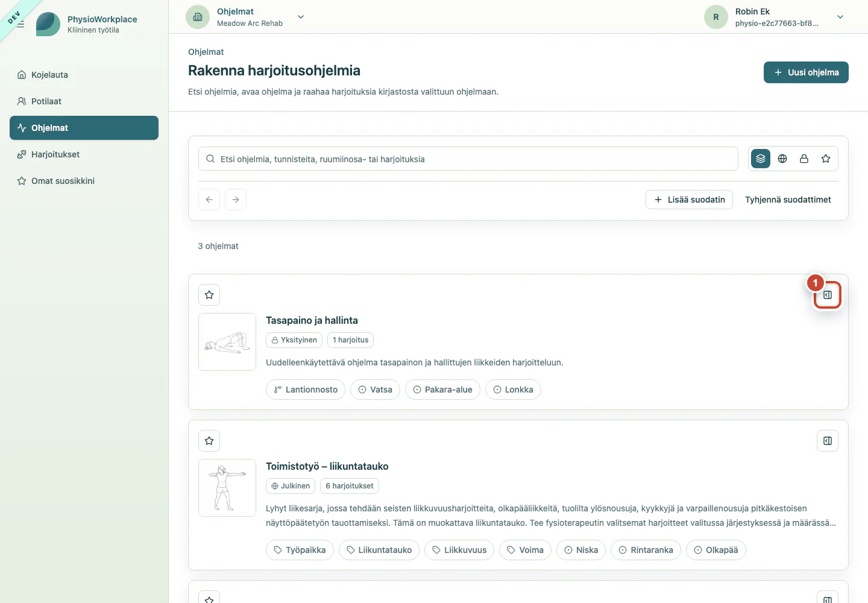Image resolution: width=868 pixels, height=603 pixels.
Task: Open the Toimistotyö – liikuntatauko title
Action: point(327,466)
